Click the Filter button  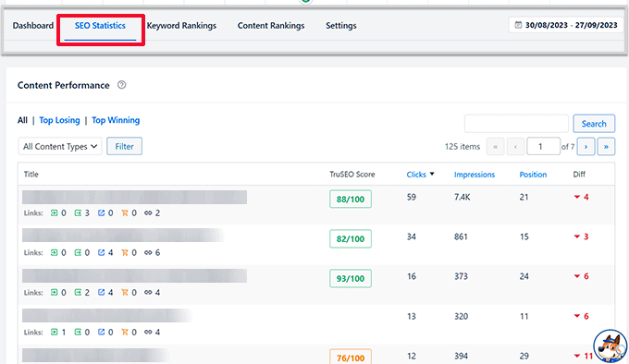124,147
